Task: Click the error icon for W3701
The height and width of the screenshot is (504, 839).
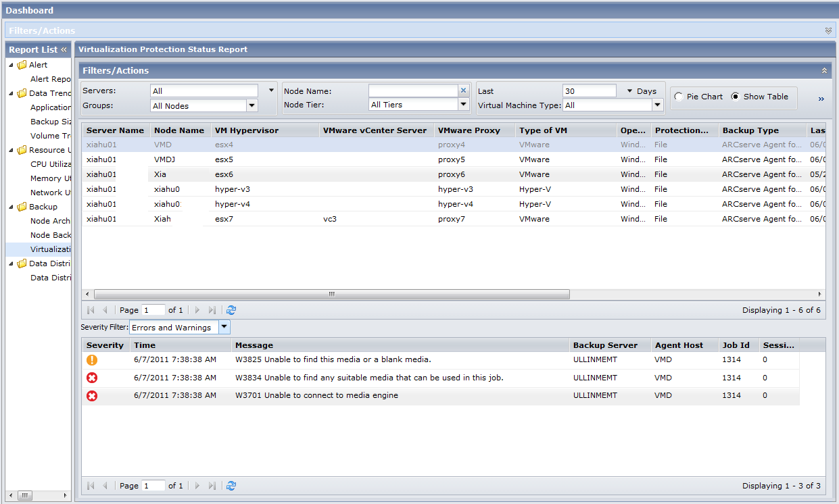Action: (x=92, y=395)
